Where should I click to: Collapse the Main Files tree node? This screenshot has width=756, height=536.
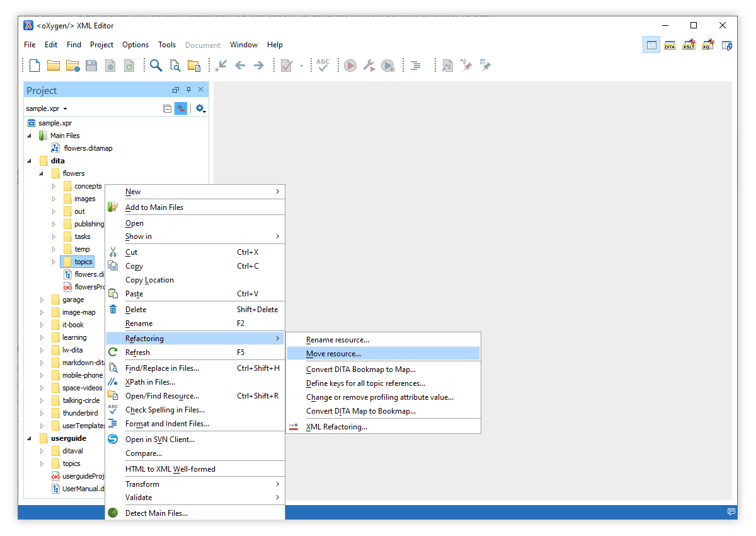pos(30,136)
